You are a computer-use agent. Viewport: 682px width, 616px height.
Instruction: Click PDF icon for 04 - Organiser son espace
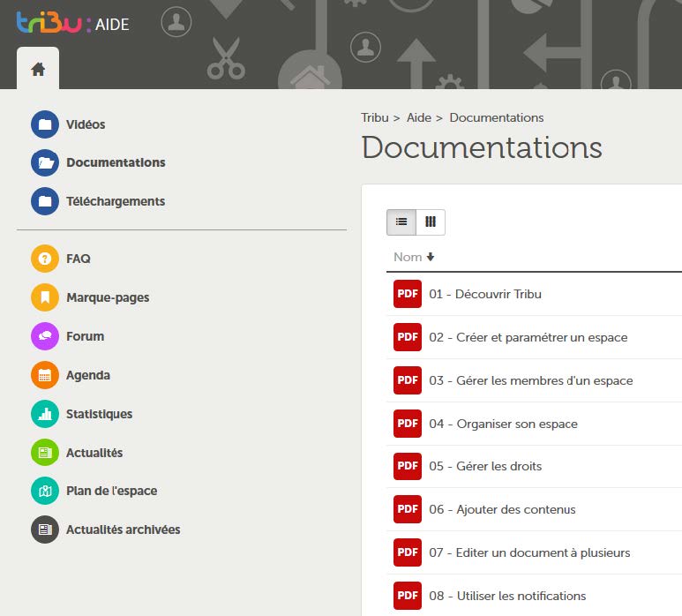[x=408, y=424]
